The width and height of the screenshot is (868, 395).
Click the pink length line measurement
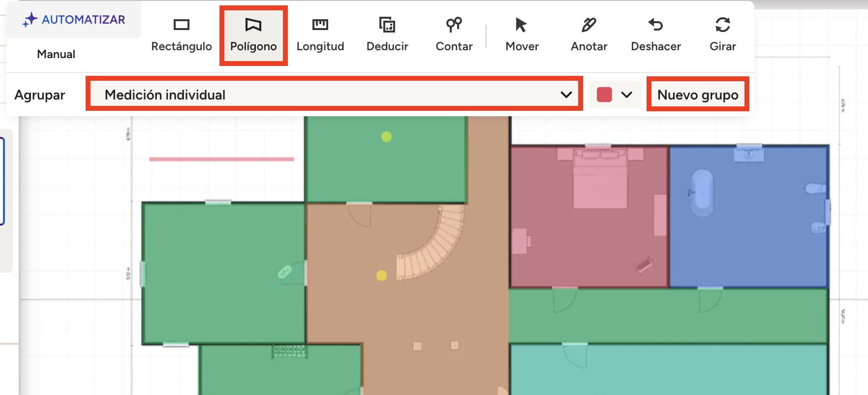(x=221, y=159)
